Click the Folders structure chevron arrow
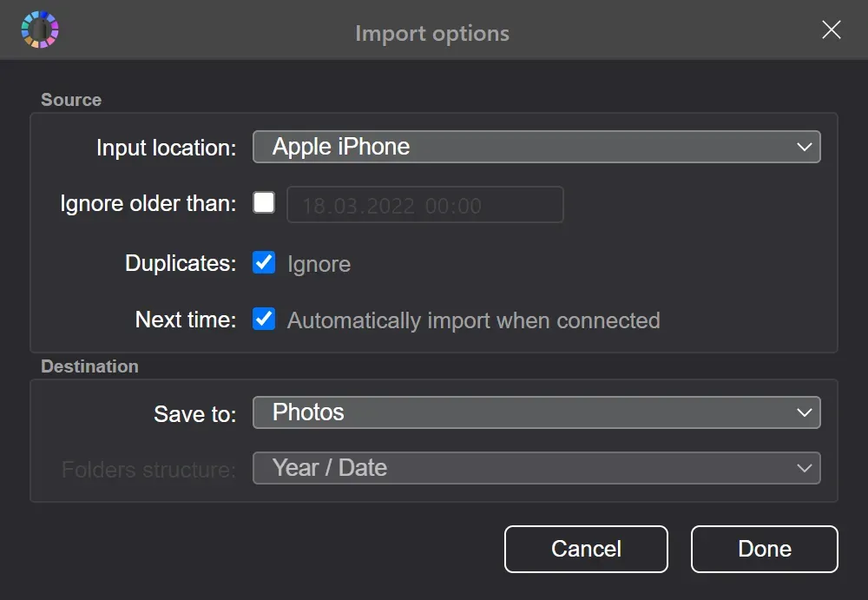This screenshot has width=868, height=600. tap(806, 468)
